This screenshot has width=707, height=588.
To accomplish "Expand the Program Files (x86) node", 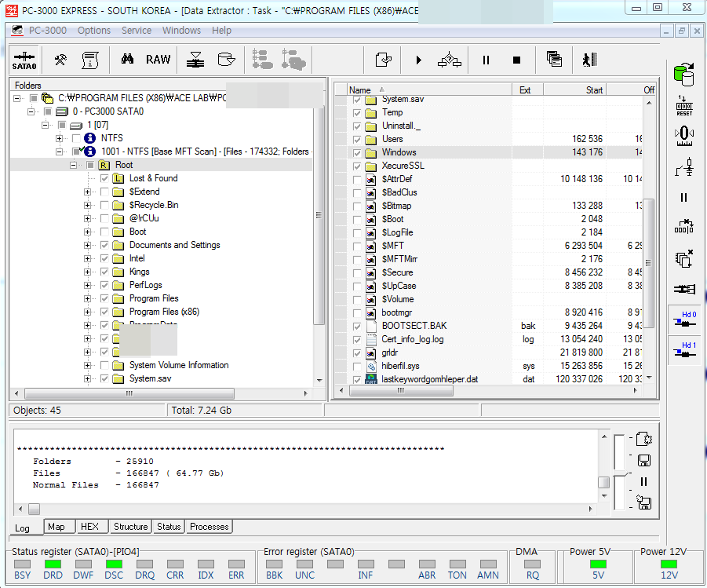I will pos(87,312).
